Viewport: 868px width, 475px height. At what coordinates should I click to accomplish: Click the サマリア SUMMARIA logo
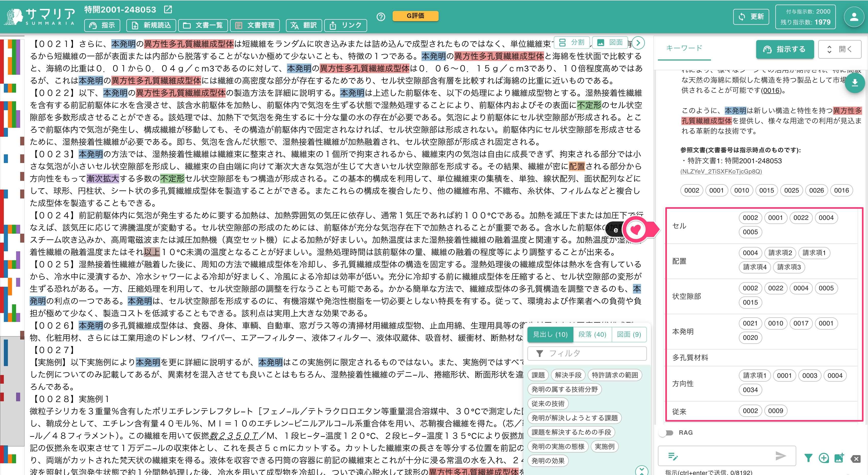[x=40, y=17]
